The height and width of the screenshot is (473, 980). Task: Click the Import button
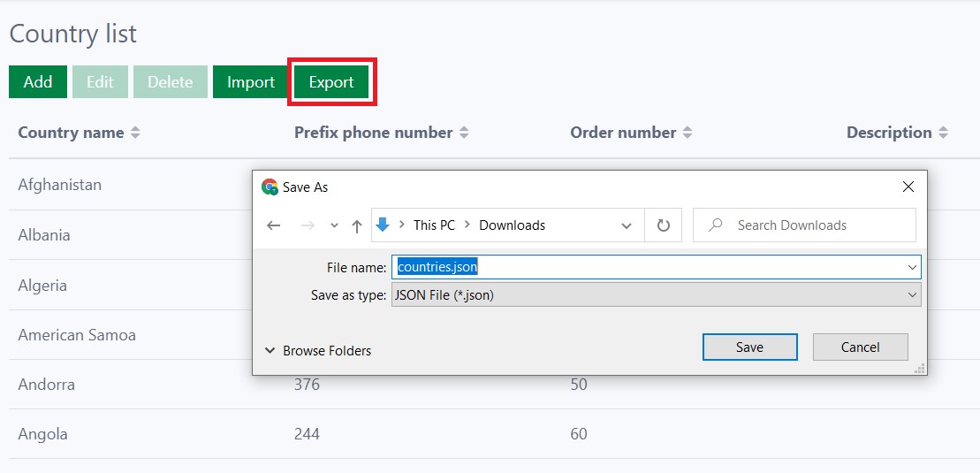(251, 82)
